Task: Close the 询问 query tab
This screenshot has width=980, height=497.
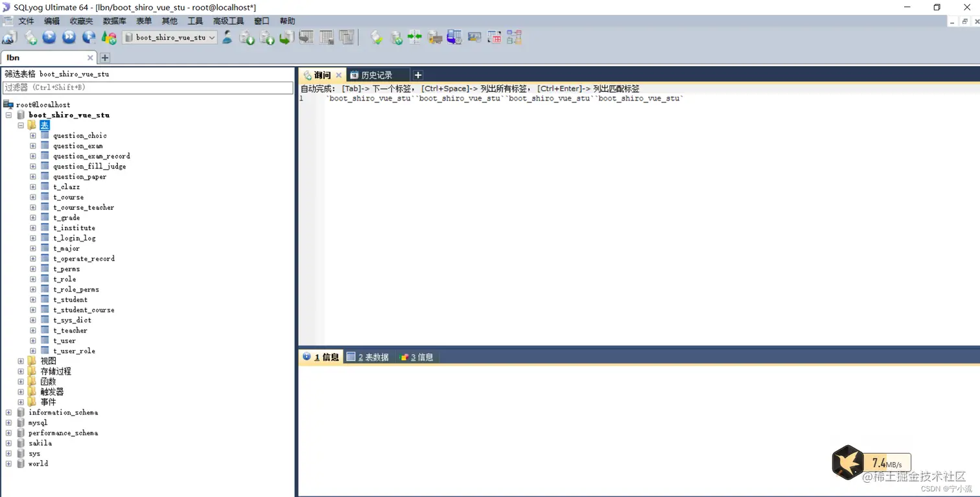Action: pyautogui.click(x=338, y=75)
